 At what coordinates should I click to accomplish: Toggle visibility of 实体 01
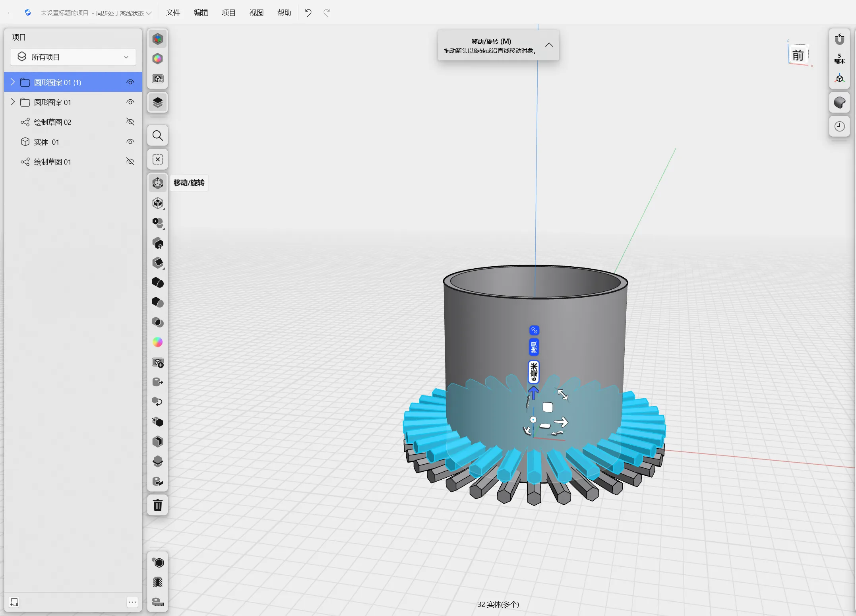pyautogui.click(x=130, y=142)
